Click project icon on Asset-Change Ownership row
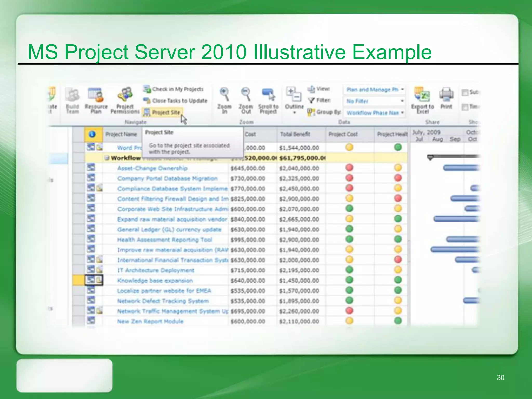Screen dimensions: 532x399 (x=91, y=168)
